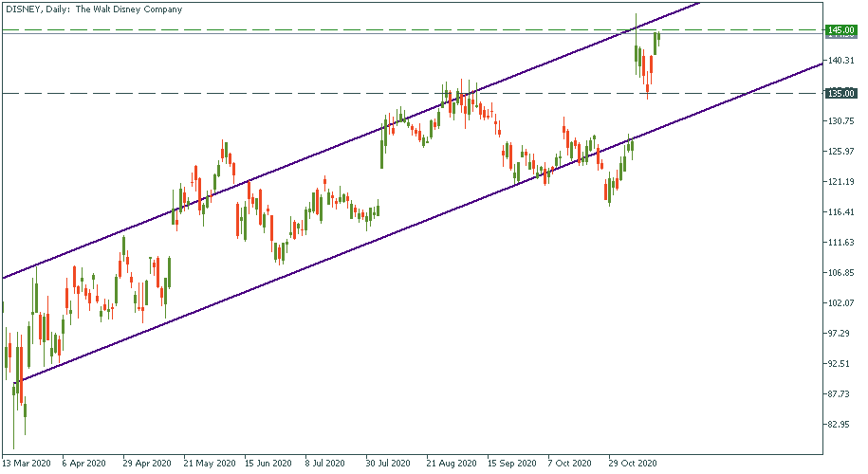
Task: Click the 29 Oct 2020 date label
Action: pos(632,464)
